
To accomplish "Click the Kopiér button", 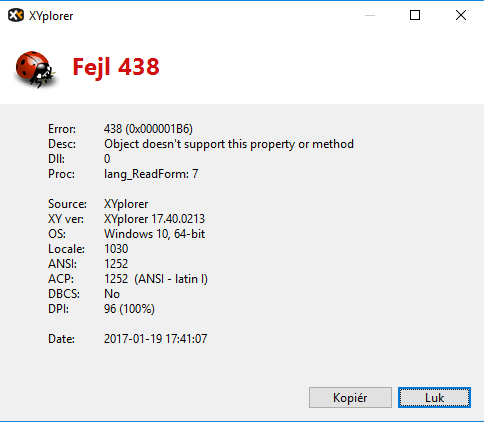I will tap(350, 397).
